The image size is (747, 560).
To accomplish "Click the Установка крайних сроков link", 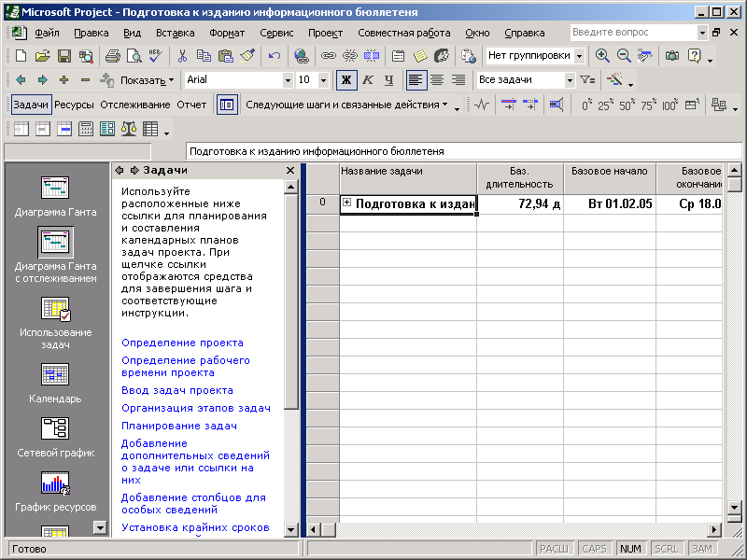I will coord(195,527).
